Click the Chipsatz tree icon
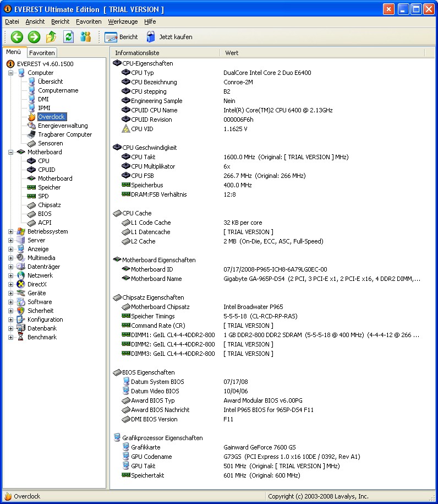The width and height of the screenshot is (438, 504). (x=31, y=205)
